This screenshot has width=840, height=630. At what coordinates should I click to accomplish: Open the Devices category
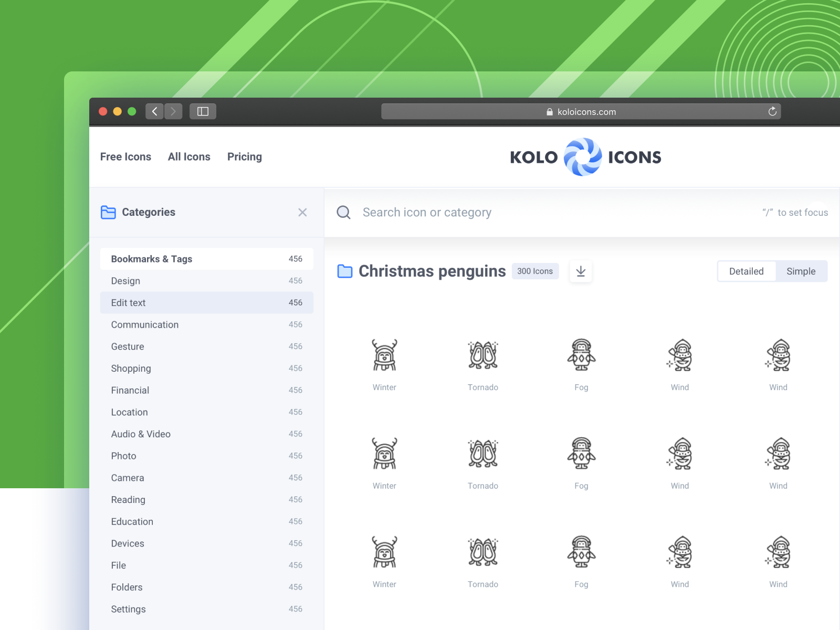coord(207,543)
